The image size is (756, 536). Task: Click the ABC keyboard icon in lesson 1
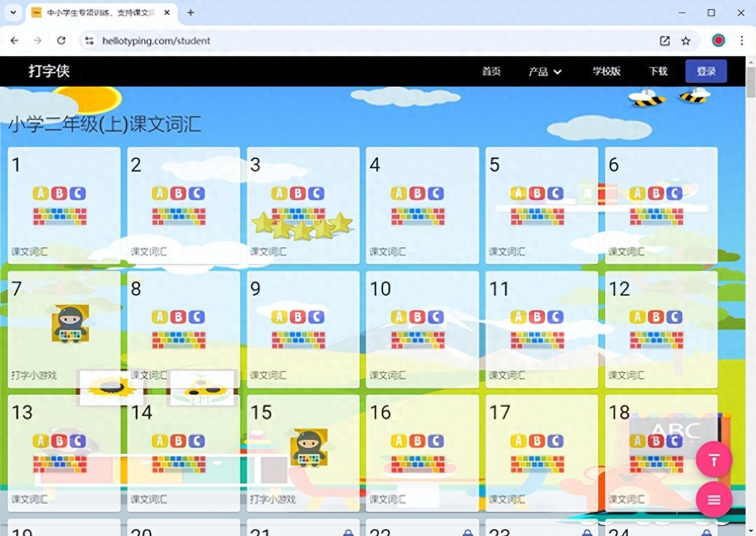[x=60, y=205]
